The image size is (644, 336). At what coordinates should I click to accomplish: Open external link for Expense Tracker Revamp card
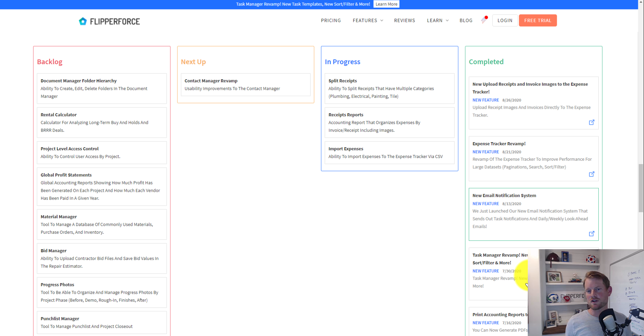591,174
